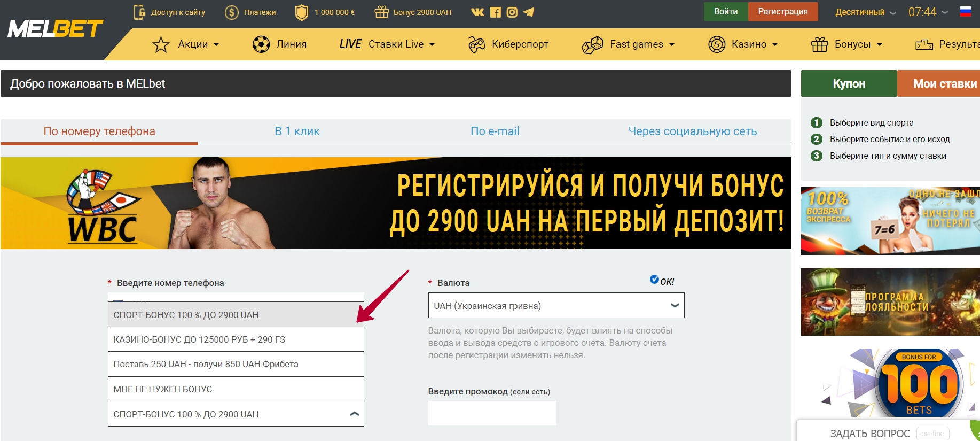Expand the Казино menu

[x=755, y=44]
